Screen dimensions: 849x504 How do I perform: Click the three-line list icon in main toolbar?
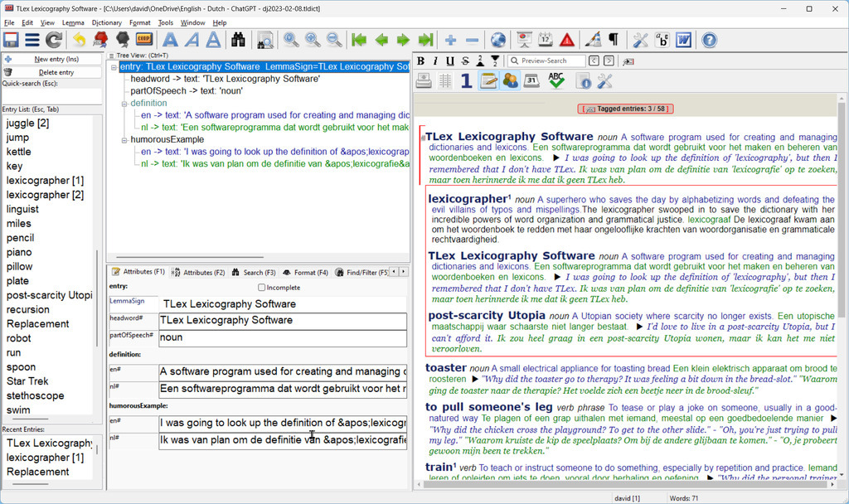(32, 40)
